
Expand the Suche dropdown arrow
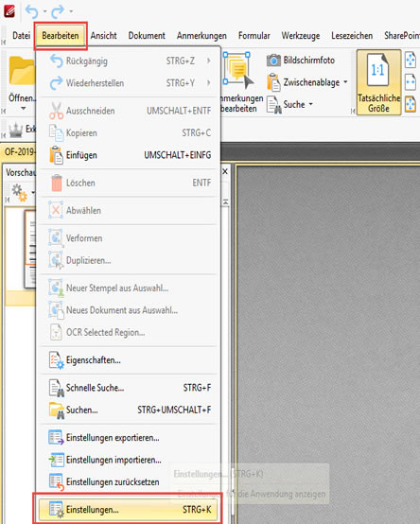(x=311, y=104)
